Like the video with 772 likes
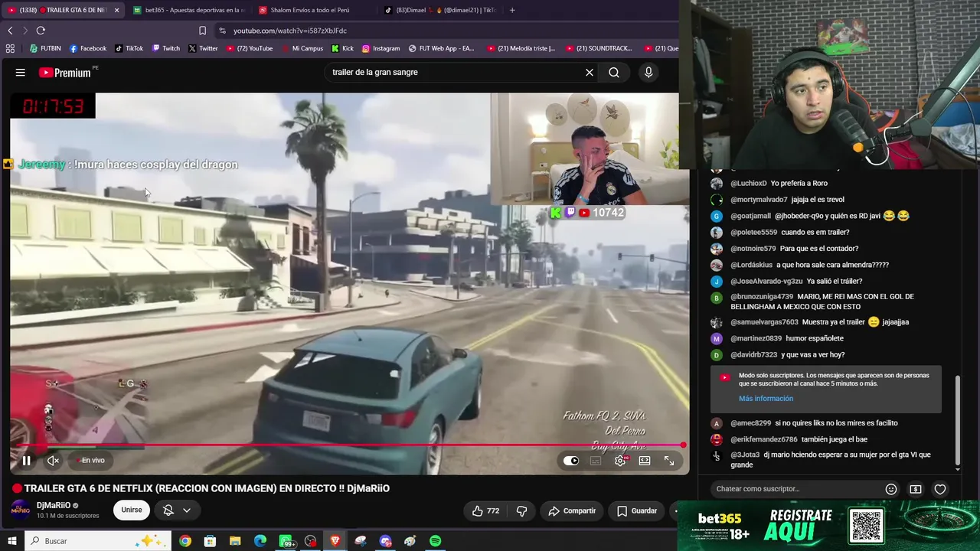The width and height of the screenshot is (980, 551). coord(485,511)
